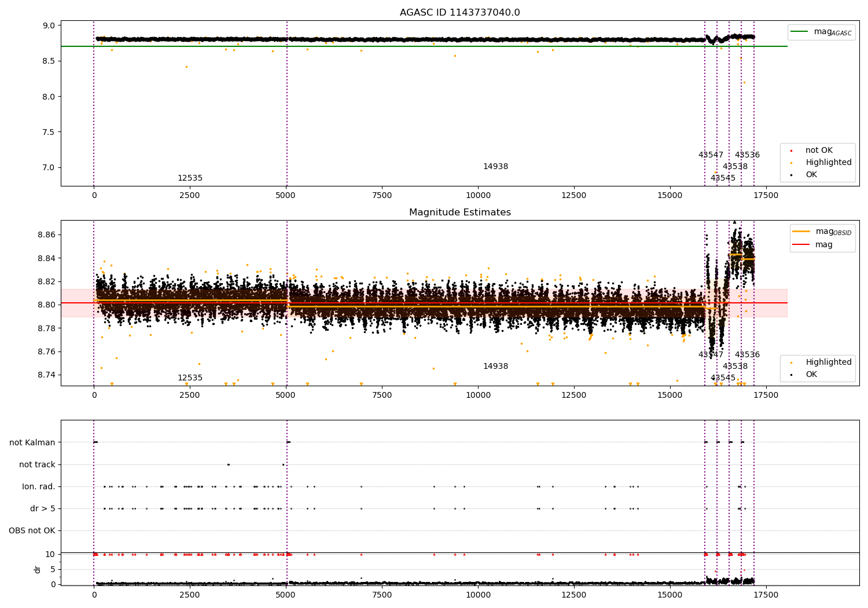868x608 pixels.
Task: Click obsid label 14938 in Magnitude Estimates plot
Action: click(495, 367)
